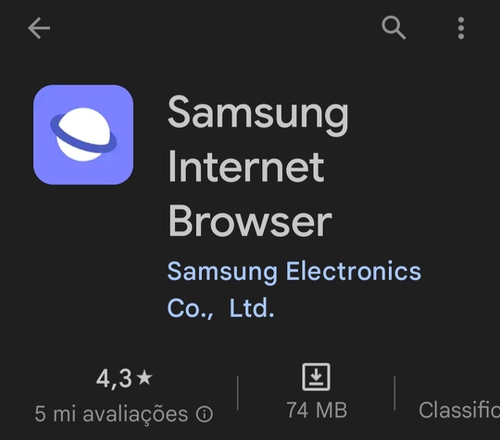
Task: Tap the "Co., Ltd." developer text
Action: point(220,308)
